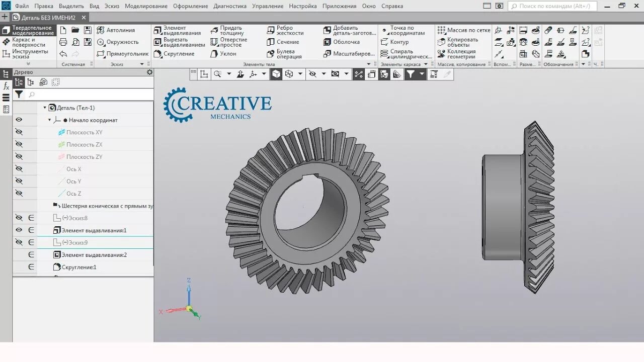Open display mode dropdown beside wireframe cube
The width and height of the screenshot is (644, 362).
pyautogui.click(x=300, y=74)
